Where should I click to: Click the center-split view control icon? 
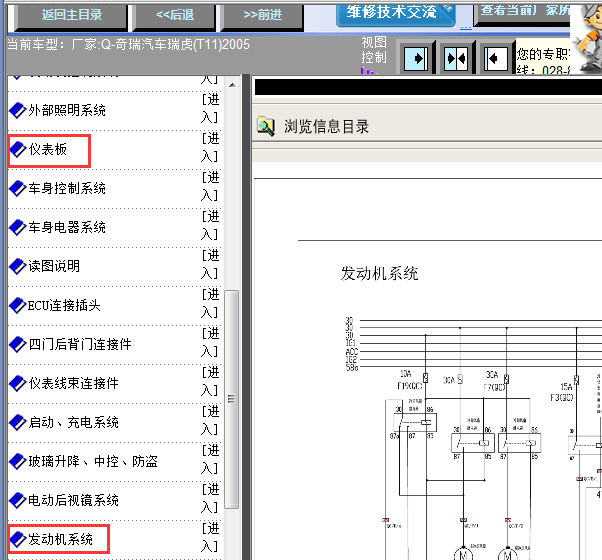456,59
